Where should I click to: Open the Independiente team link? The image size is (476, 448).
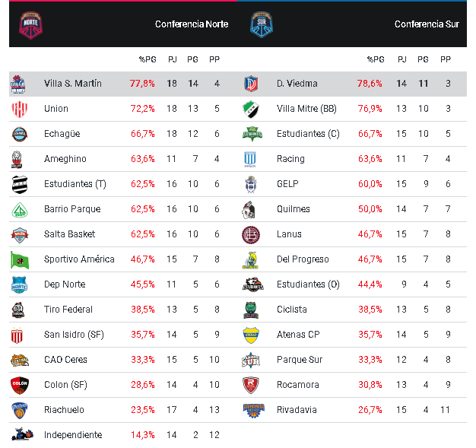coord(73,435)
